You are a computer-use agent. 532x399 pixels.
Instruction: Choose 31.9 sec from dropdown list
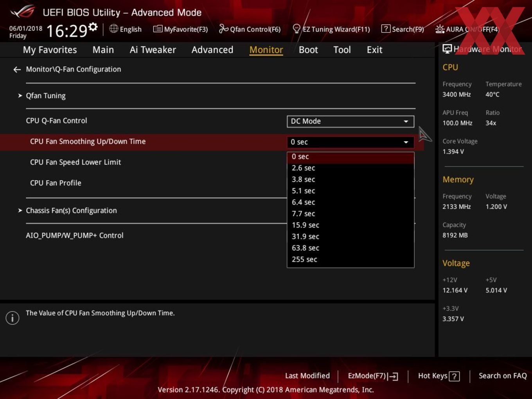pos(350,236)
